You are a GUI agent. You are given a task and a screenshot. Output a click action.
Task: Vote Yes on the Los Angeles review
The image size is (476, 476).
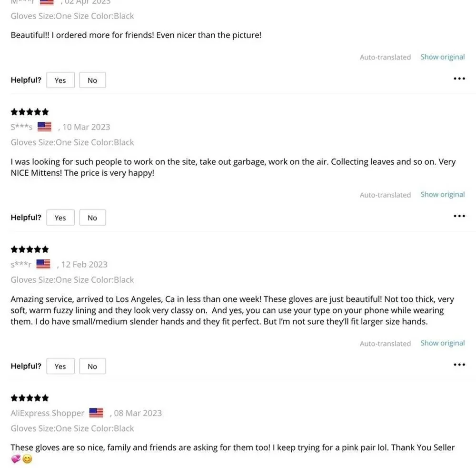[x=60, y=366]
